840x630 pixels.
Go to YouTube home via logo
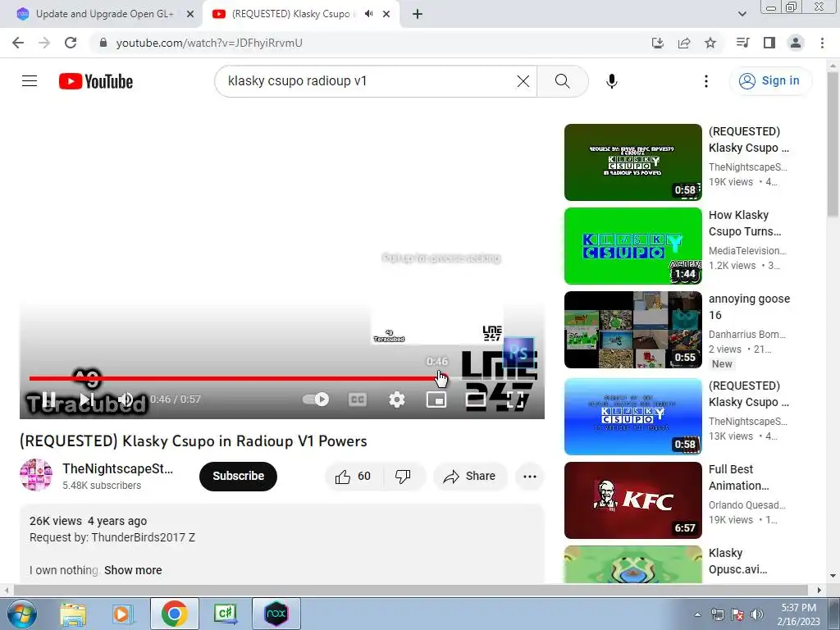(96, 81)
